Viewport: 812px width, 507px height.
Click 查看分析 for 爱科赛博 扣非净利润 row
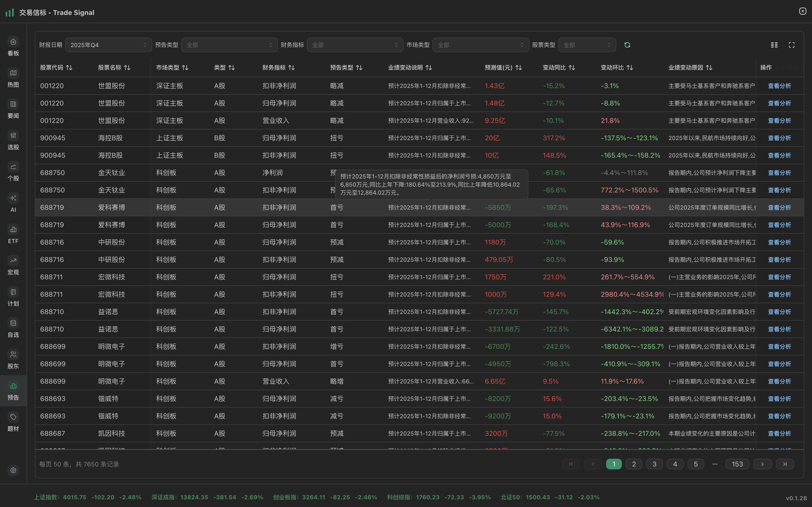(x=779, y=208)
